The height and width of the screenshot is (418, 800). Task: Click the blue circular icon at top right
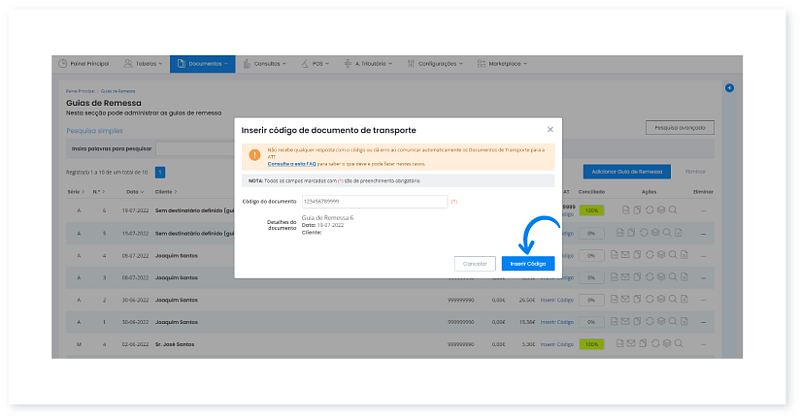click(729, 89)
